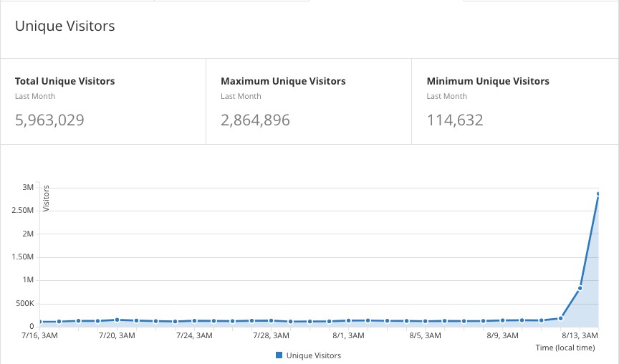Screen dimensions: 619x364
Task: Click the data point at 8/1, 3AM
Action: (x=348, y=320)
